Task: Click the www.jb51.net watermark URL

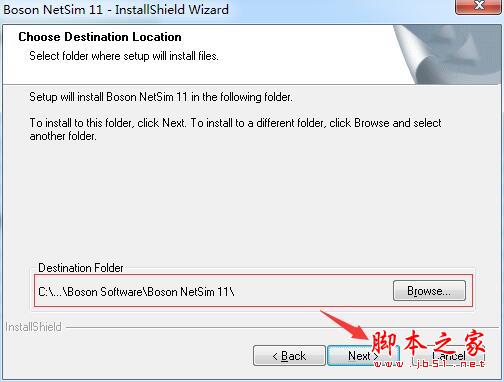Action: click(x=429, y=364)
